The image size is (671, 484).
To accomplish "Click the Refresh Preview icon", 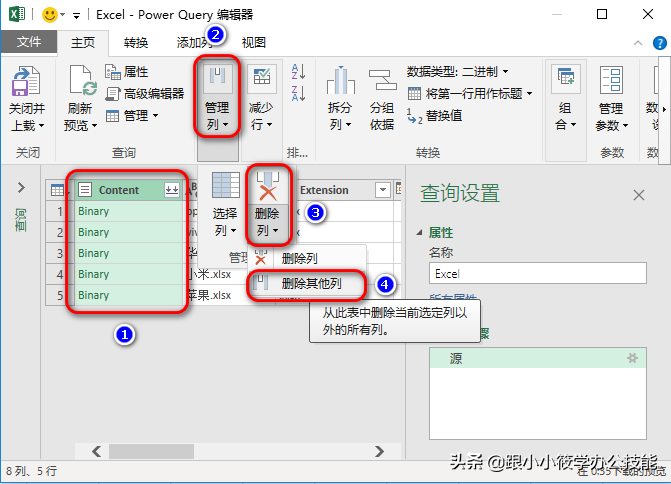I will [81, 80].
